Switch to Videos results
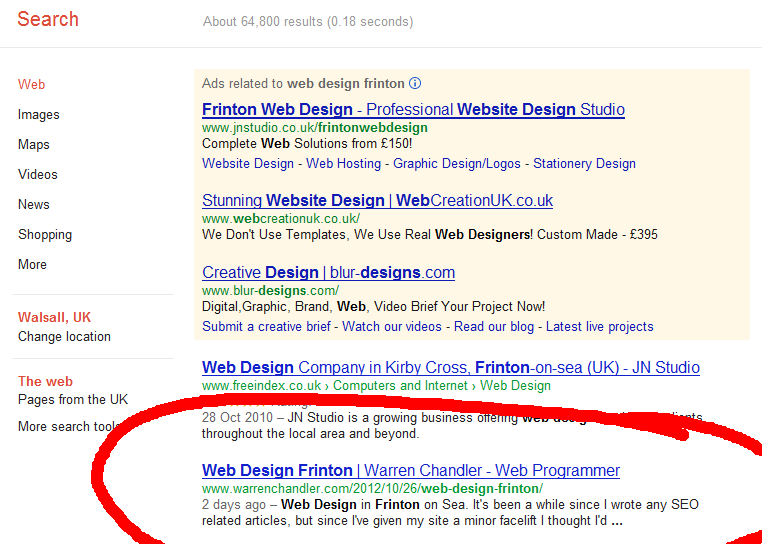762x544 pixels. [x=37, y=175]
